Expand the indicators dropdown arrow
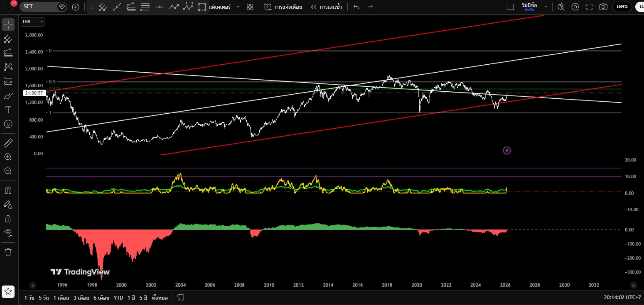Image resolution: width=644 pixels, height=305 pixels. pos(238,7)
